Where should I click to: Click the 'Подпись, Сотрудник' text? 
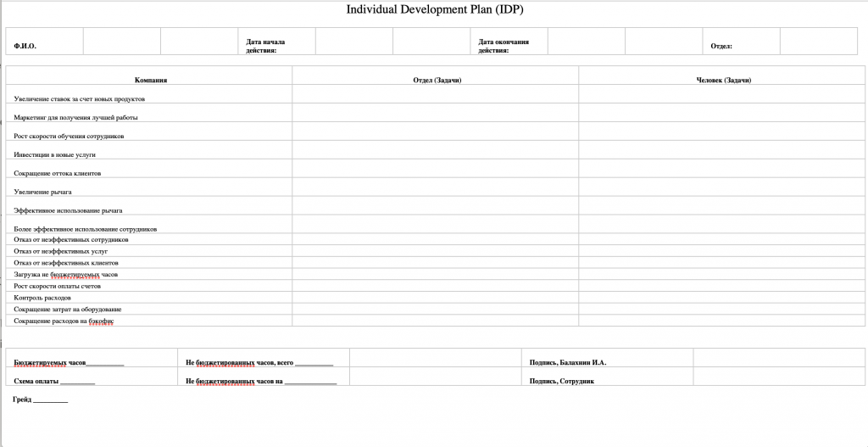click(x=562, y=381)
